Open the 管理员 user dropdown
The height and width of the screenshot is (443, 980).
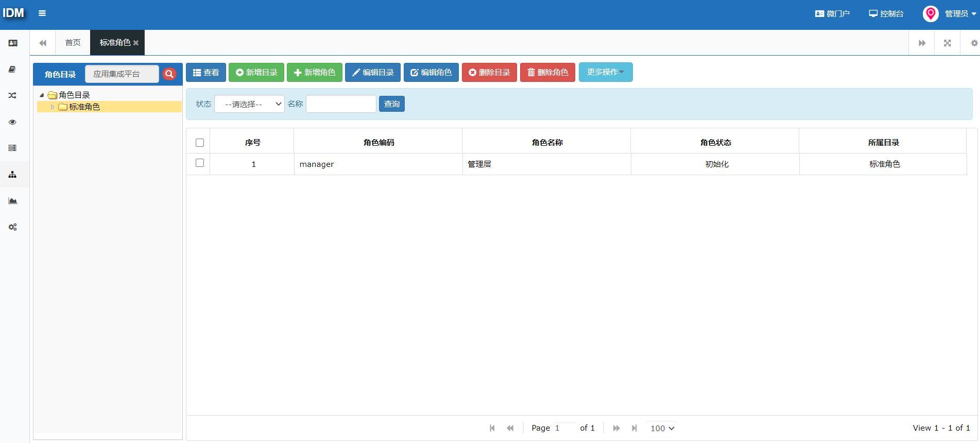(960, 14)
